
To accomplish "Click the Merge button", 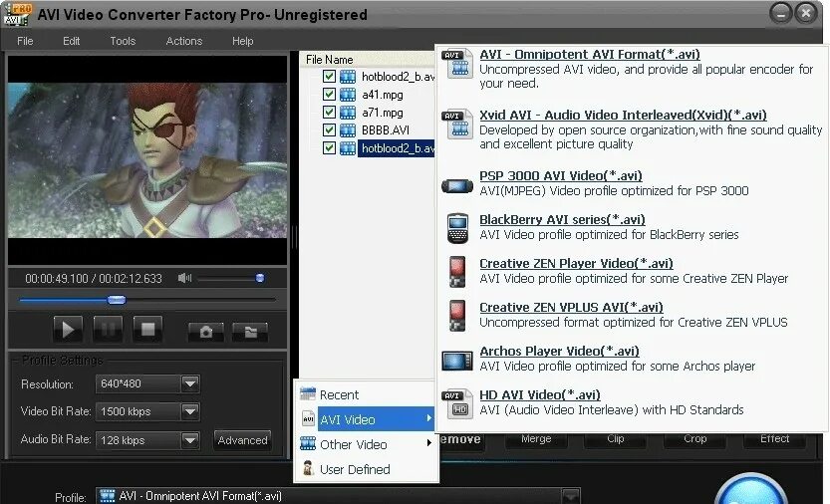I will pyautogui.click(x=536, y=439).
